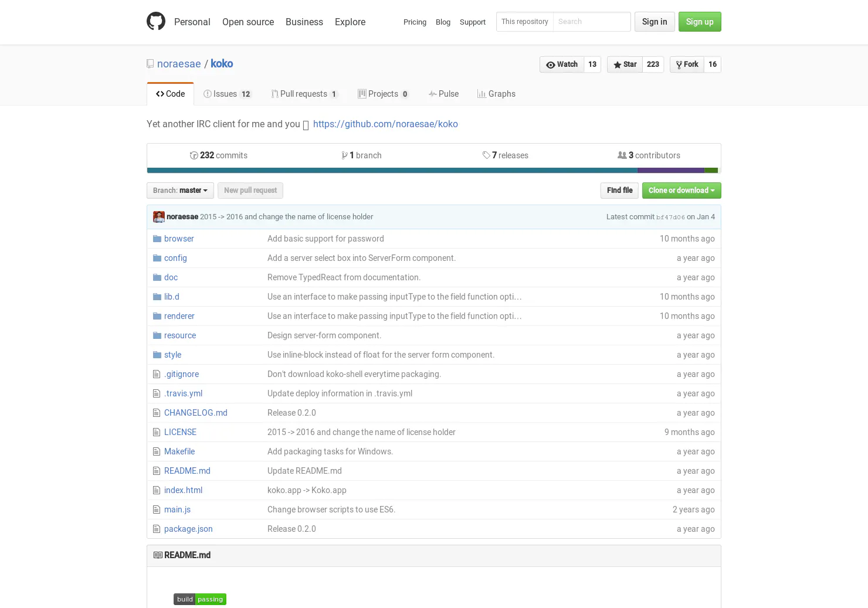Open the Branch: master dropdown
The width and height of the screenshot is (868, 608).
pyautogui.click(x=180, y=191)
